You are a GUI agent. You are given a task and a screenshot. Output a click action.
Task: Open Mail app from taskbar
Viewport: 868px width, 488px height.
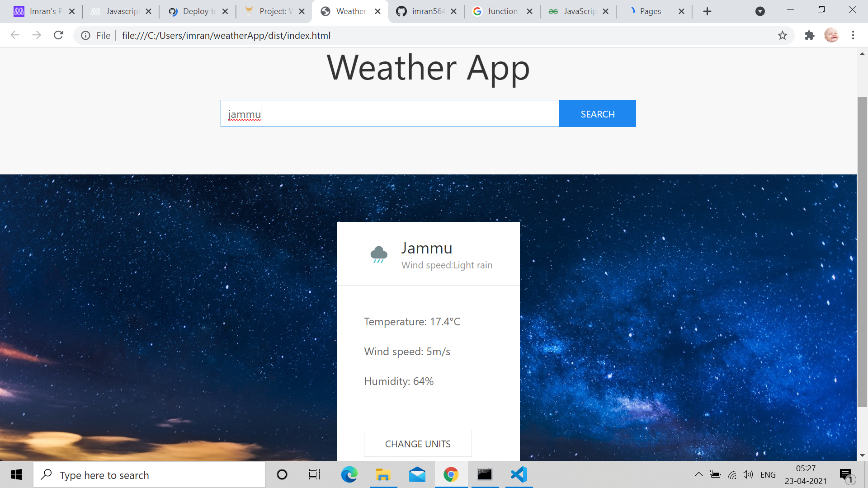click(417, 474)
